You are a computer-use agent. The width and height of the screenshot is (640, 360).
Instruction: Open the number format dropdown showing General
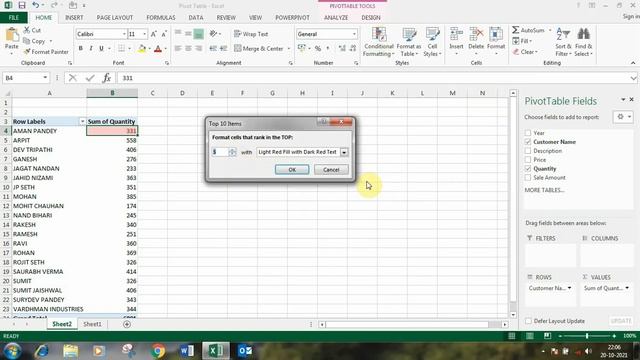click(x=354, y=34)
